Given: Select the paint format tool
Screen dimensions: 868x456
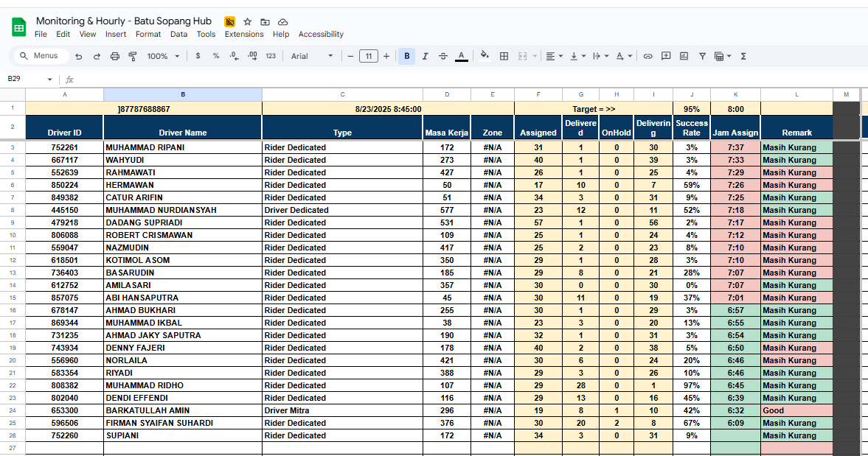Looking at the screenshot, I should (133, 56).
